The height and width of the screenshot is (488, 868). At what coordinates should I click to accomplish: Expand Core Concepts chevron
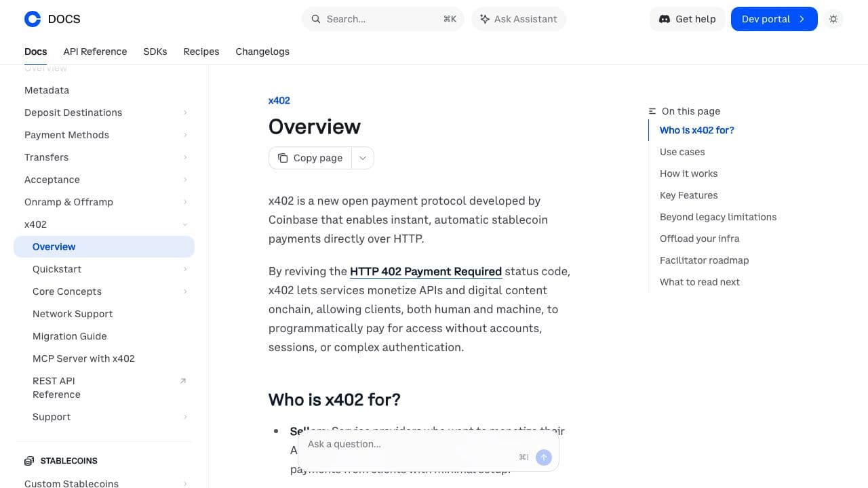coord(185,291)
